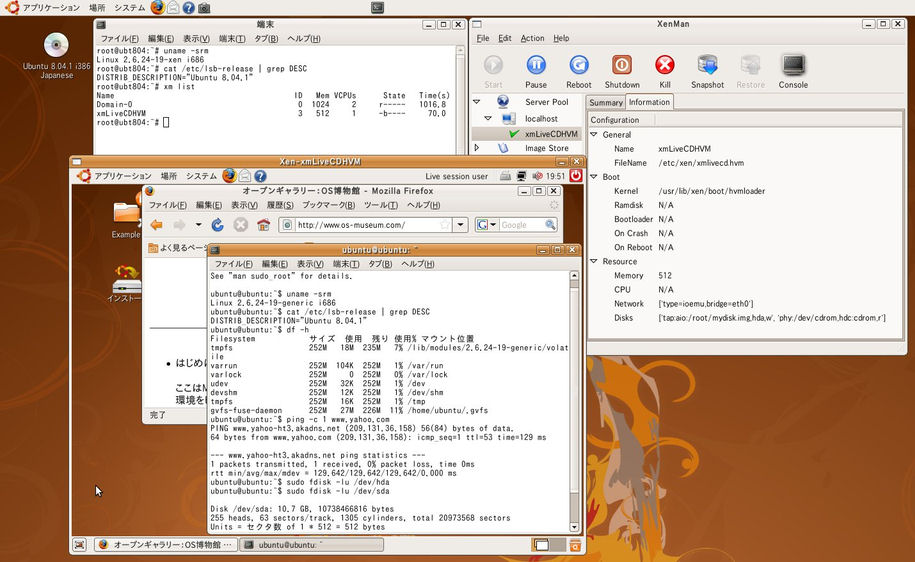915x562 pixels.
Task: Click the mail icon in host top panel
Action: pos(173,8)
